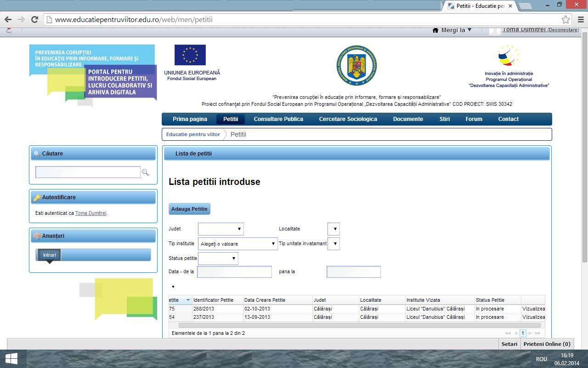This screenshot has width=588, height=368.
Task: Click the Windows Start button
Action: 11,358
